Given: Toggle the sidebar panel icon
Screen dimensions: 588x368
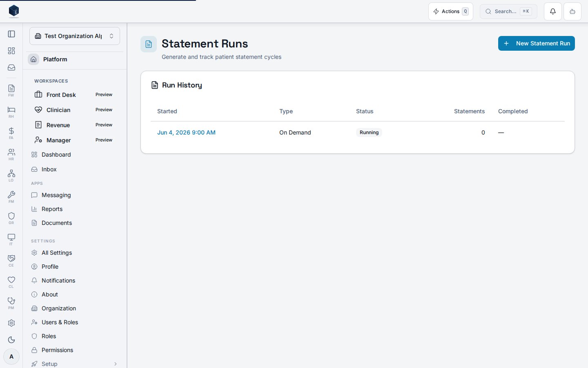Looking at the screenshot, I should tap(11, 34).
